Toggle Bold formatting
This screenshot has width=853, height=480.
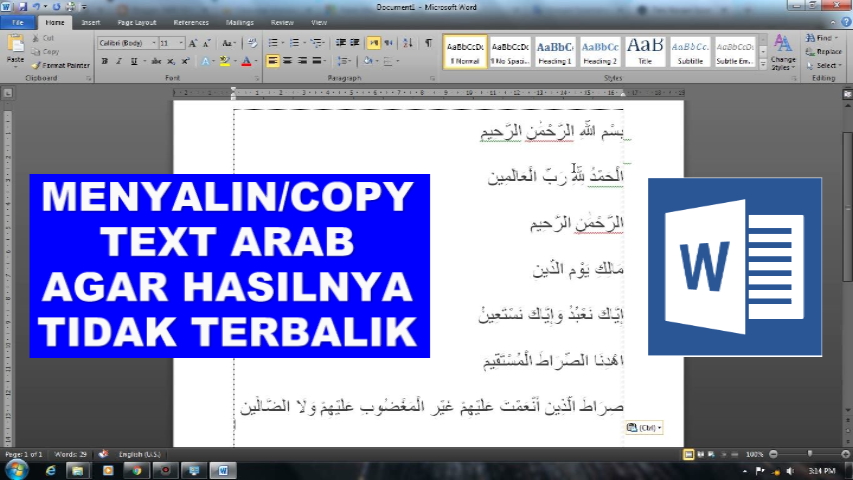point(104,61)
